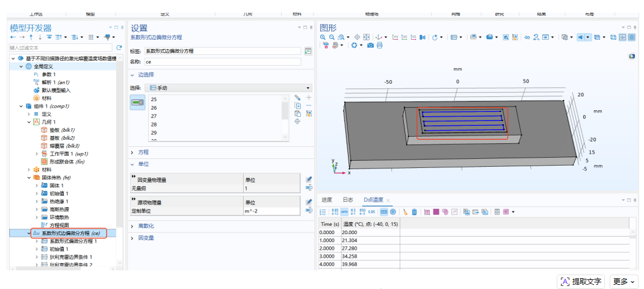Click the select box icon in graphics toolbar

pyautogui.click(x=506, y=37)
